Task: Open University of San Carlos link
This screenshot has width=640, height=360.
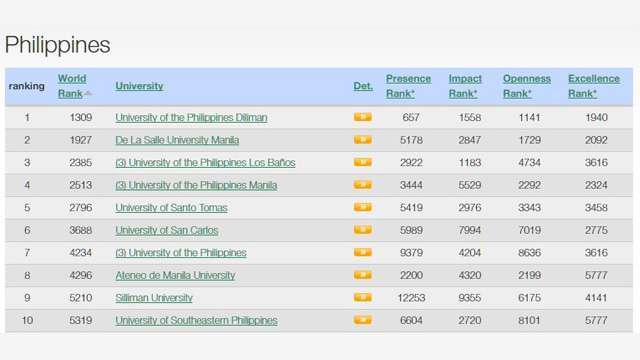Action: [x=167, y=230]
